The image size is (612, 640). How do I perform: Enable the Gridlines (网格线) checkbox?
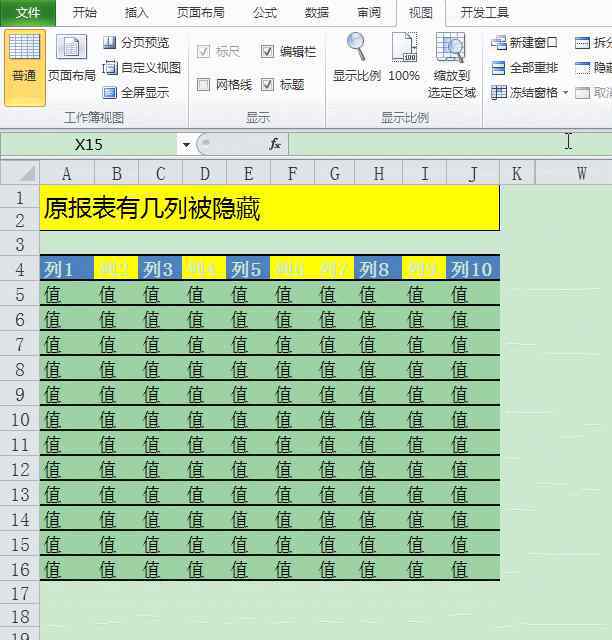pos(203,84)
